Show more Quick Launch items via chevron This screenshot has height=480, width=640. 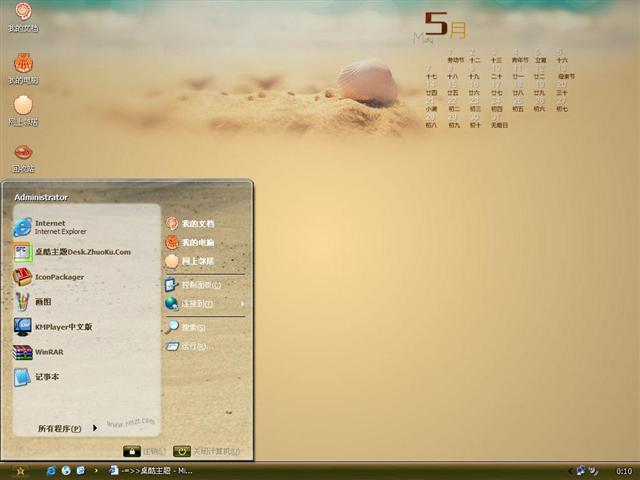[x=95, y=470]
